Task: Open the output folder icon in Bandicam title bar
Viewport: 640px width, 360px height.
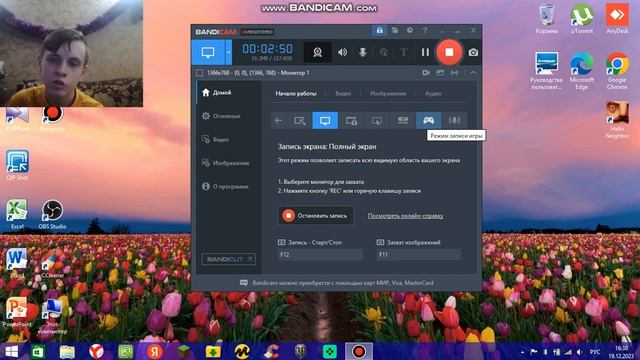Action: pyautogui.click(x=395, y=31)
